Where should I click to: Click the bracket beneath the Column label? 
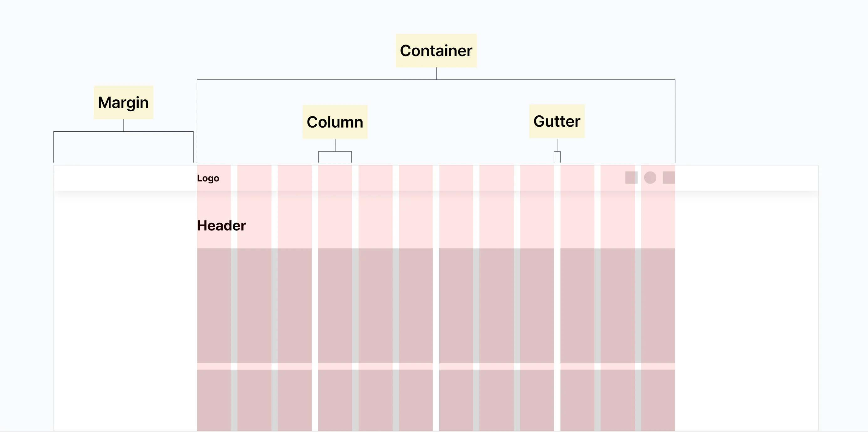pos(335,156)
